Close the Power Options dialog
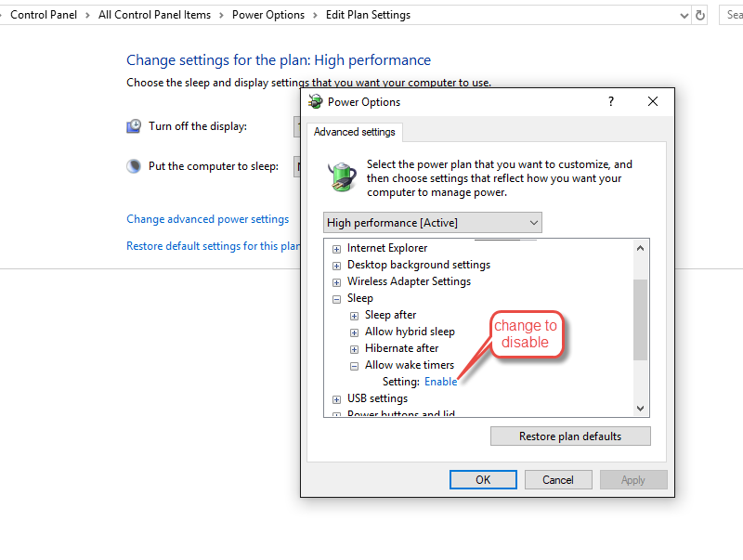 (653, 101)
